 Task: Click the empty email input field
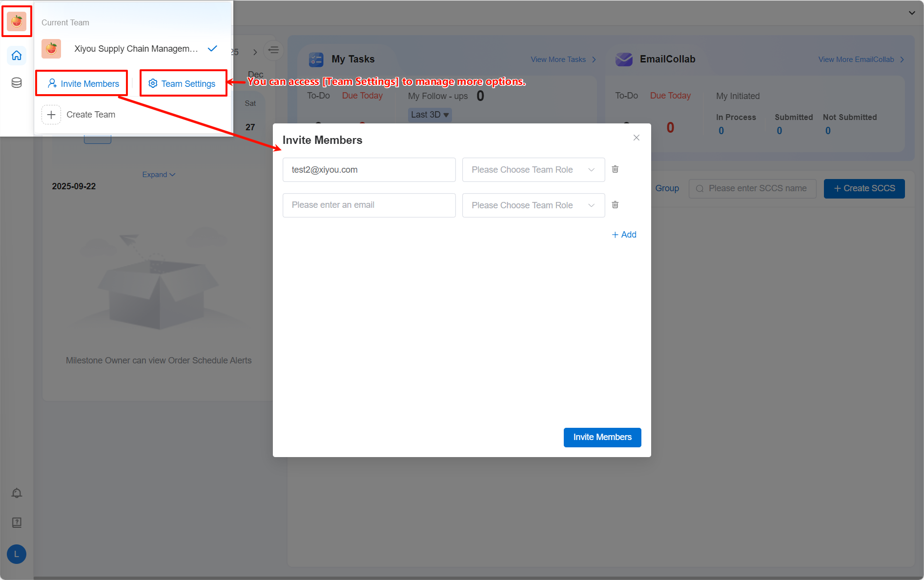(x=369, y=205)
